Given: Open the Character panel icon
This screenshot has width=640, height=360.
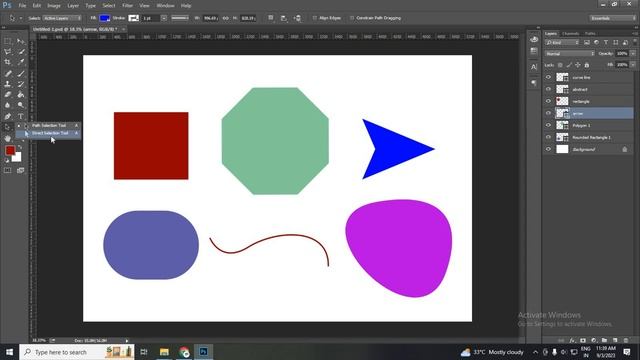Looking at the screenshot, I should [534, 67].
